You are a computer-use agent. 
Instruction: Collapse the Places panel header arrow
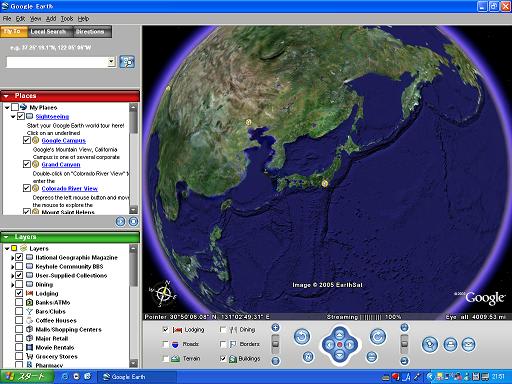pos(6,96)
